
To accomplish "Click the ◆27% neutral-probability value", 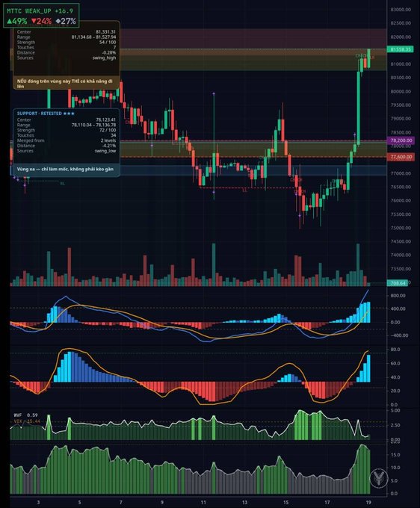I will pos(66,22).
